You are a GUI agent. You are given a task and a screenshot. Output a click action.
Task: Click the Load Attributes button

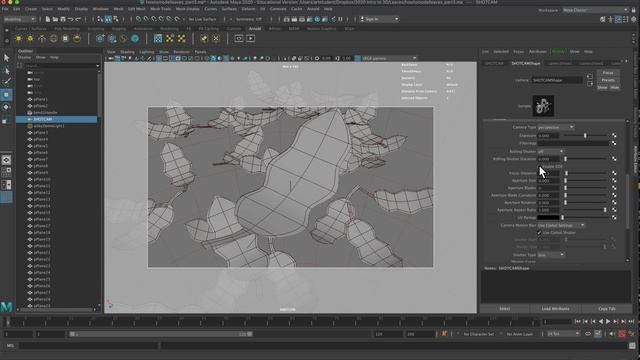[556, 309]
